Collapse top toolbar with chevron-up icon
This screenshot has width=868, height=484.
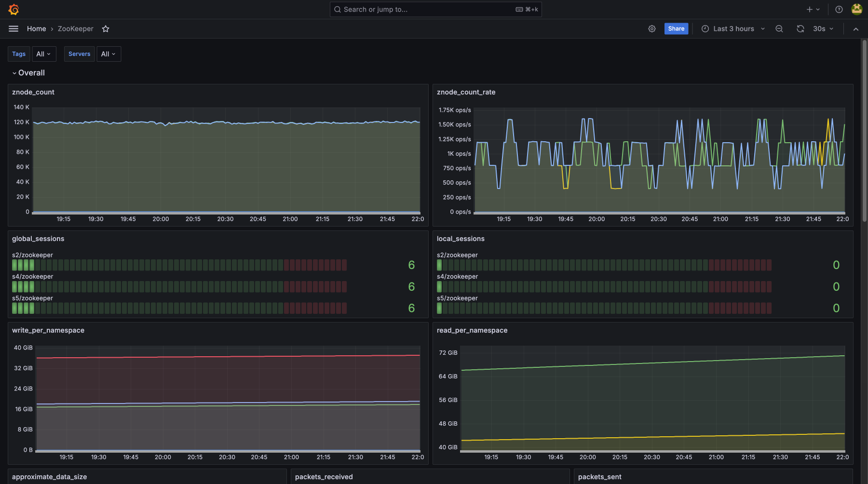click(x=855, y=29)
